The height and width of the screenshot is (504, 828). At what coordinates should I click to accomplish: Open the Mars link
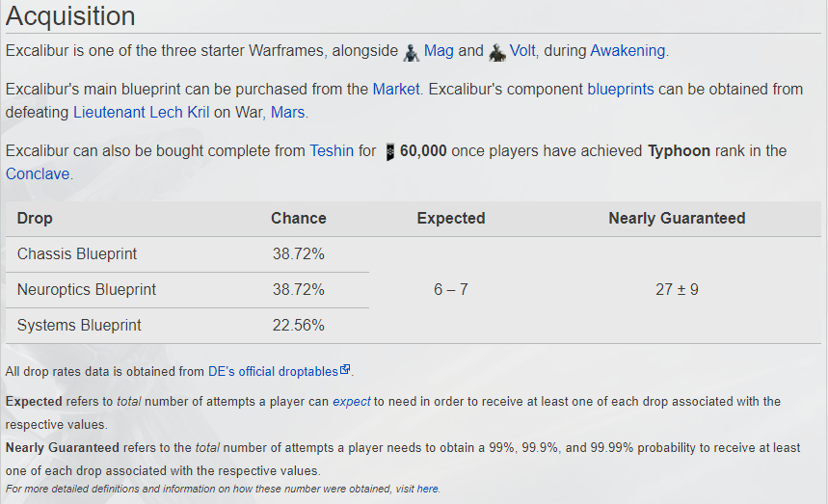(x=288, y=113)
